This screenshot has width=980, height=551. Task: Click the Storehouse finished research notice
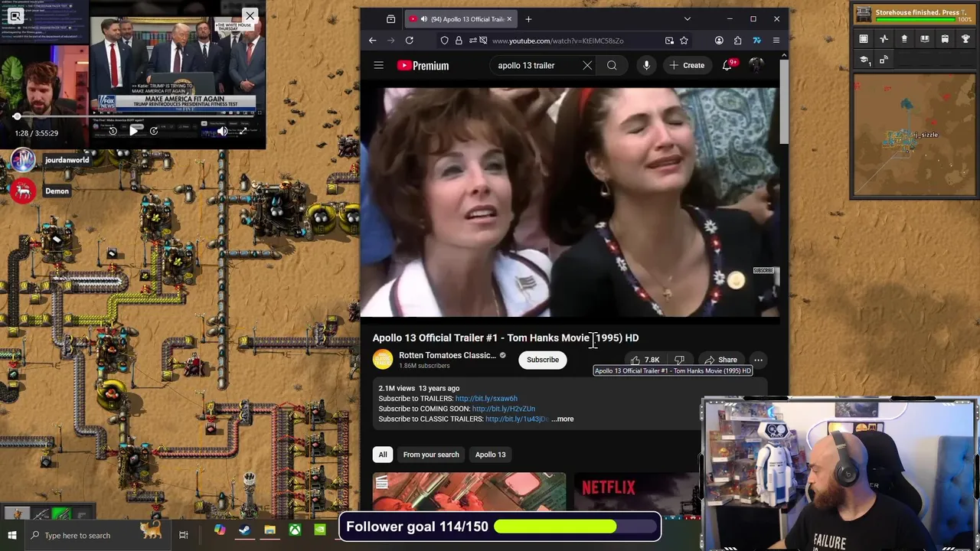coord(914,13)
